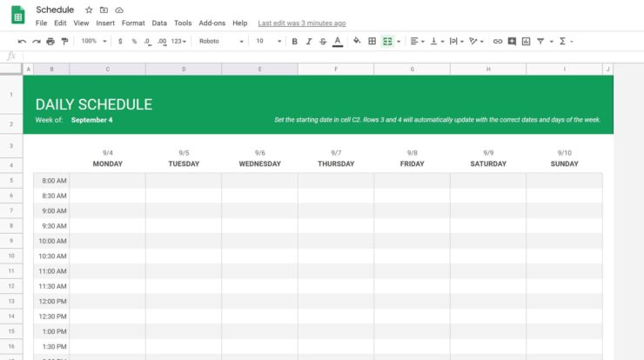Move the document to a folder
644x360 pixels.
click(104, 10)
